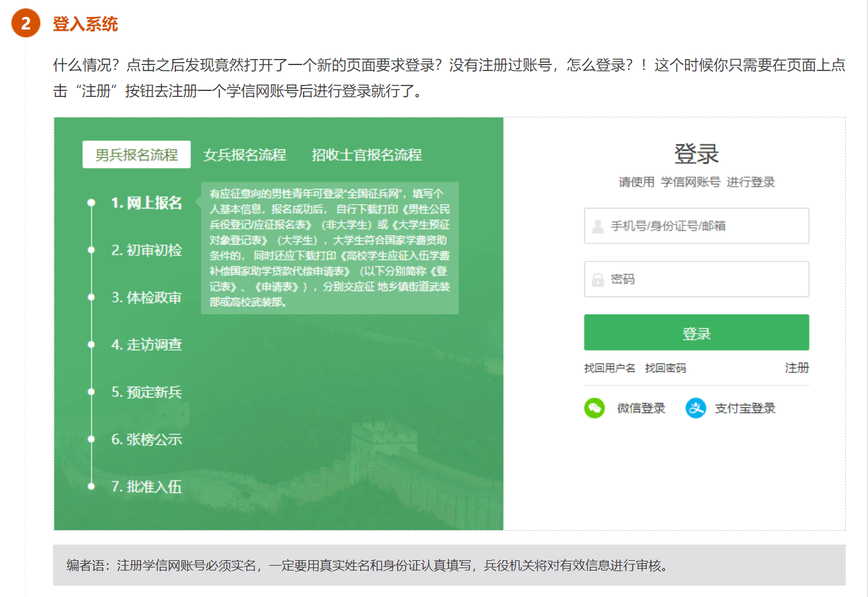Viewport: 868px width, 597px height.
Task: Select step 4. 走访调查
Action: [x=146, y=345]
